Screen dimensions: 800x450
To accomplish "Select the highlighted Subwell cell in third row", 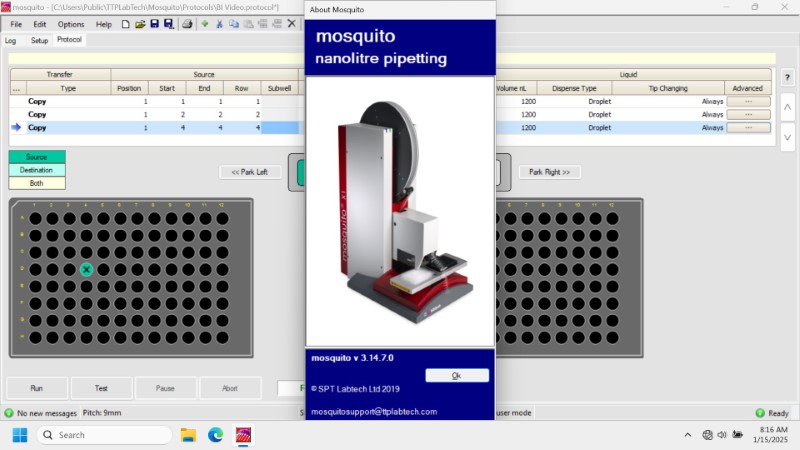I will pyautogui.click(x=280, y=128).
